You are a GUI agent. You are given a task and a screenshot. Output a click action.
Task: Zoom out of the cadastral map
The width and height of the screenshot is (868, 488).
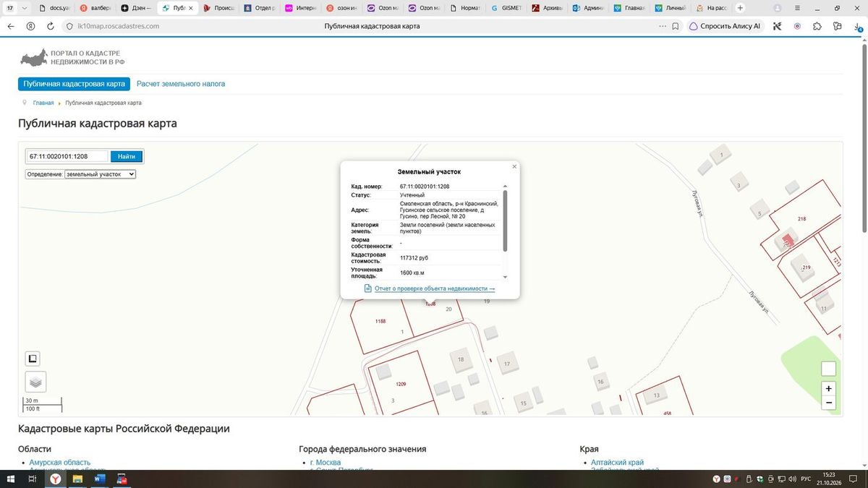(829, 403)
